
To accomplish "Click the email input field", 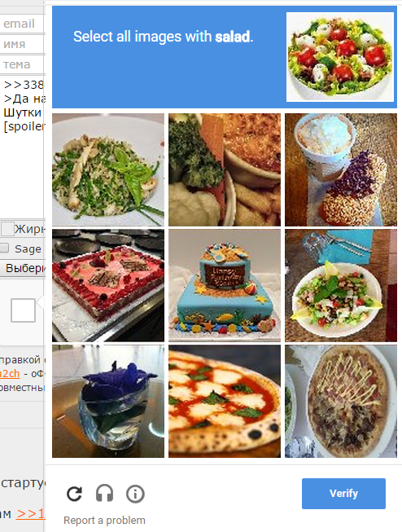I will pos(22,24).
